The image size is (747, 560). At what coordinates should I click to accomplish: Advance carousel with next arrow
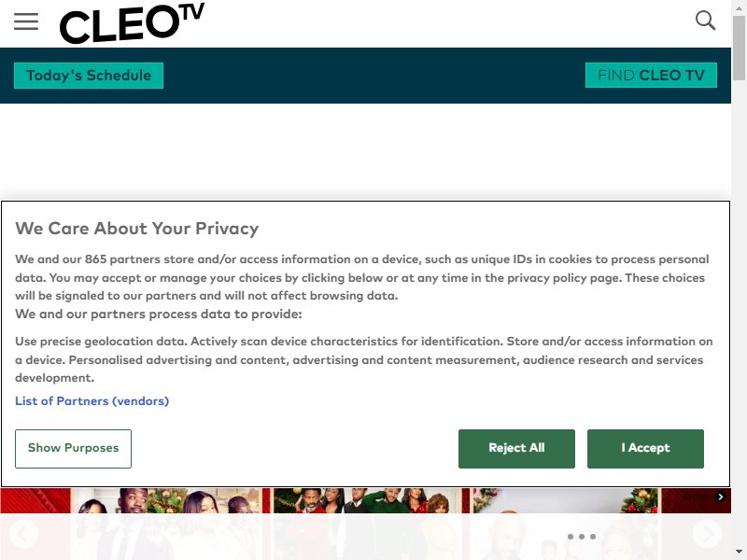707,534
